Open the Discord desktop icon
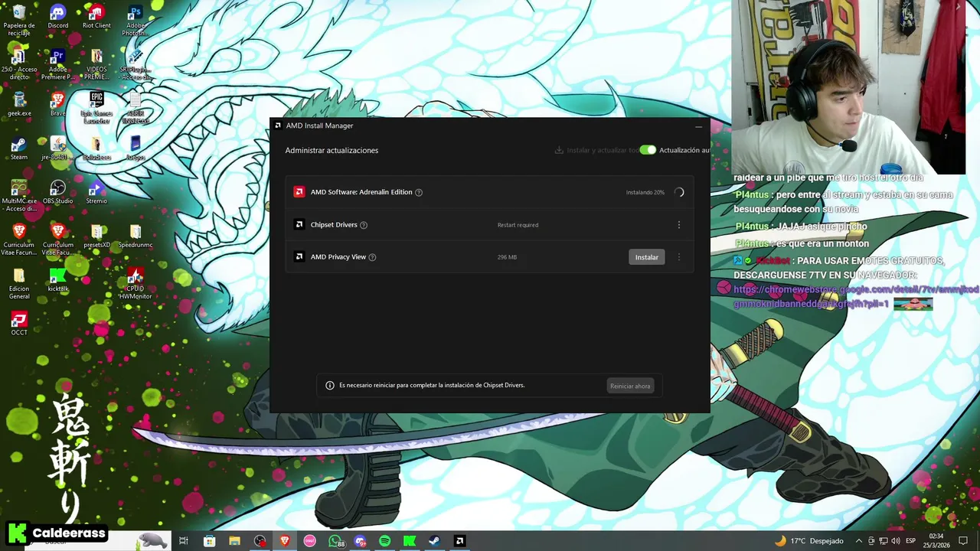The height and width of the screenshot is (551, 980). pos(57,17)
